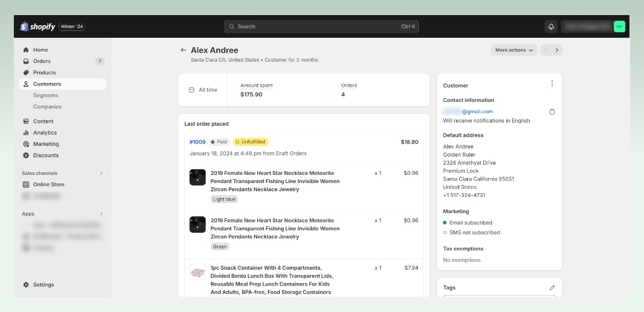Click the Analytics bar chart icon
This screenshot has height=312, width=644.
(26, 133)
